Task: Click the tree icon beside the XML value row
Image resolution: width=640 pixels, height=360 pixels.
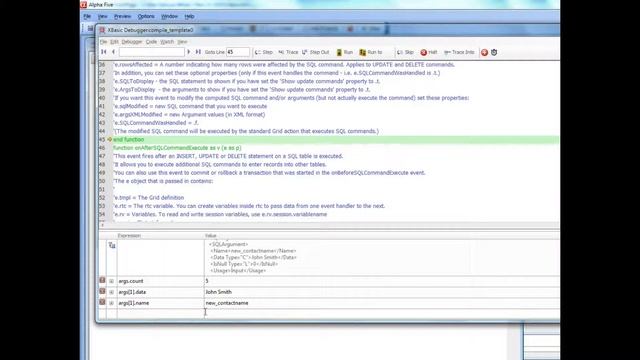Action: [x=112, y=245]
